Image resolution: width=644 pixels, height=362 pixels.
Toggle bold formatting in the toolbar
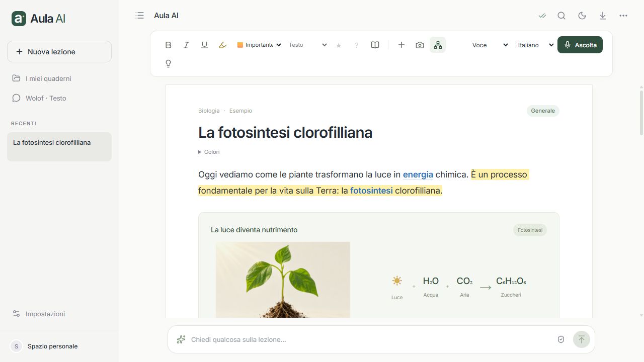(169, 45)
